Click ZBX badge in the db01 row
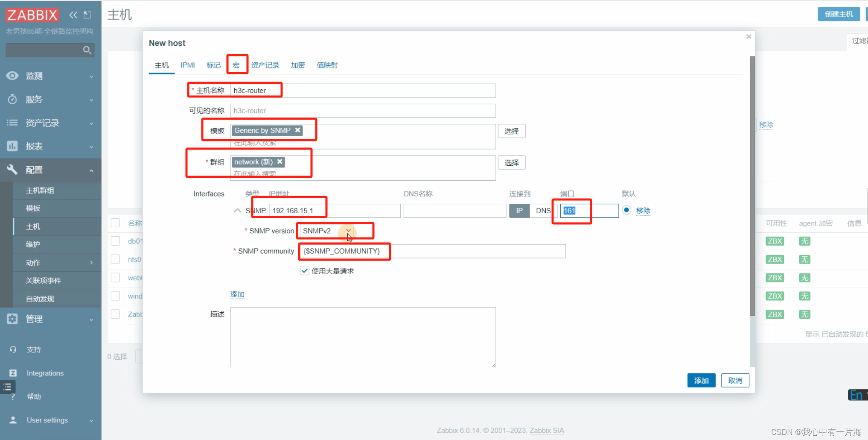The height and width of the screenshot is (440, 868). (775, 241)
